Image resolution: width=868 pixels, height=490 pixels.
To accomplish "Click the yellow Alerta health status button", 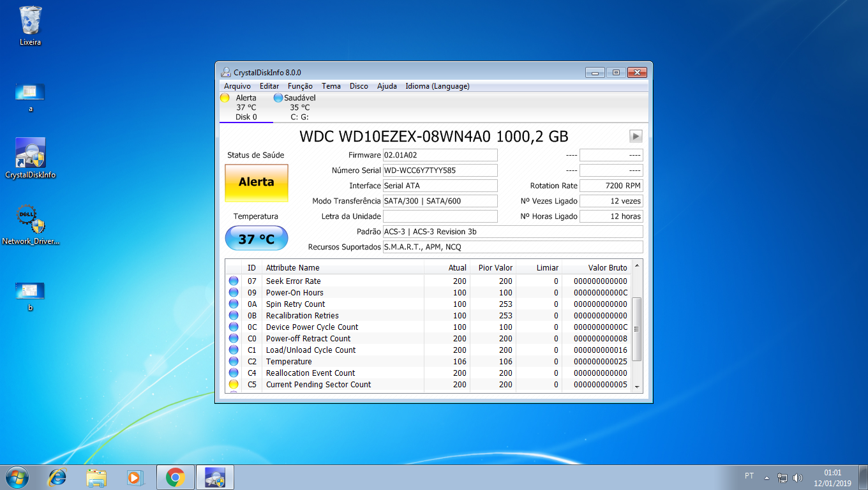I will [257, 183].
